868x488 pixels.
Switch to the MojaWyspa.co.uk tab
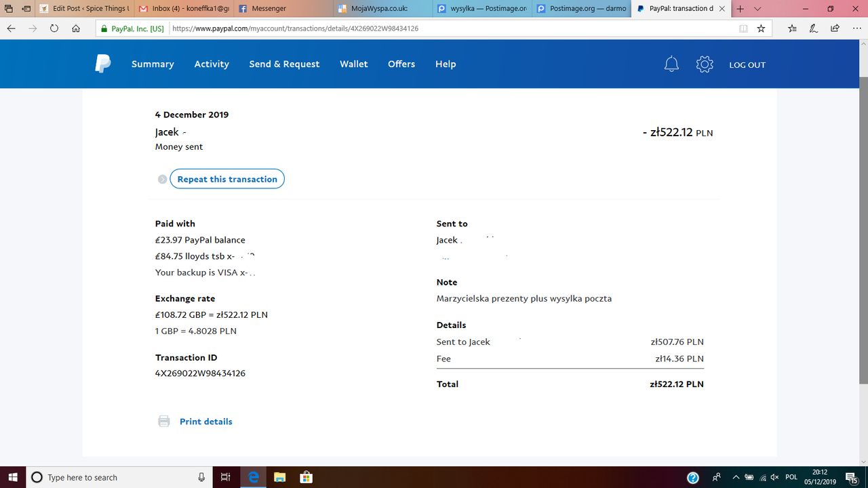pyautogui.click(x=382, y=9)
